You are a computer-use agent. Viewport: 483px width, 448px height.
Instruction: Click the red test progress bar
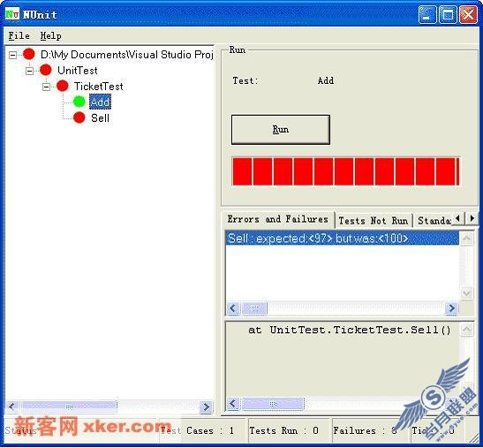[x=346, y=171]
